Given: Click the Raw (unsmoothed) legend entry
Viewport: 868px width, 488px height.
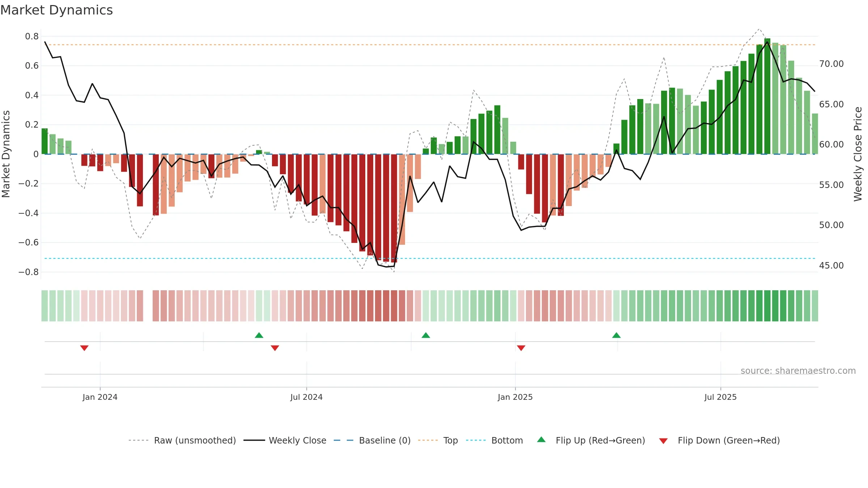Looking at the screenshot, I should coord(182,441).
